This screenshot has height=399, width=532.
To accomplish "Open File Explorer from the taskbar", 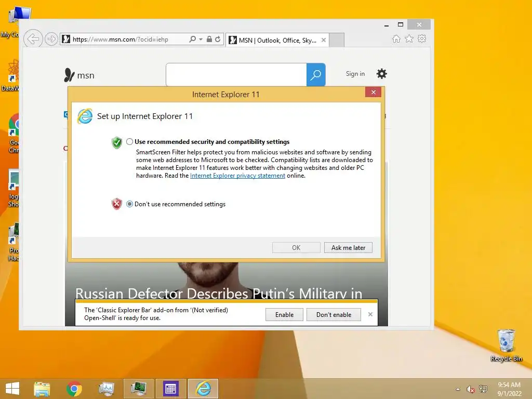I will pos(42,389).
